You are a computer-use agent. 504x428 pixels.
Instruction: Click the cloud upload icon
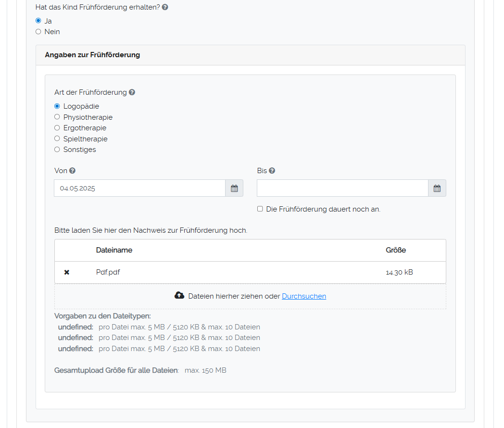(179, 296)
